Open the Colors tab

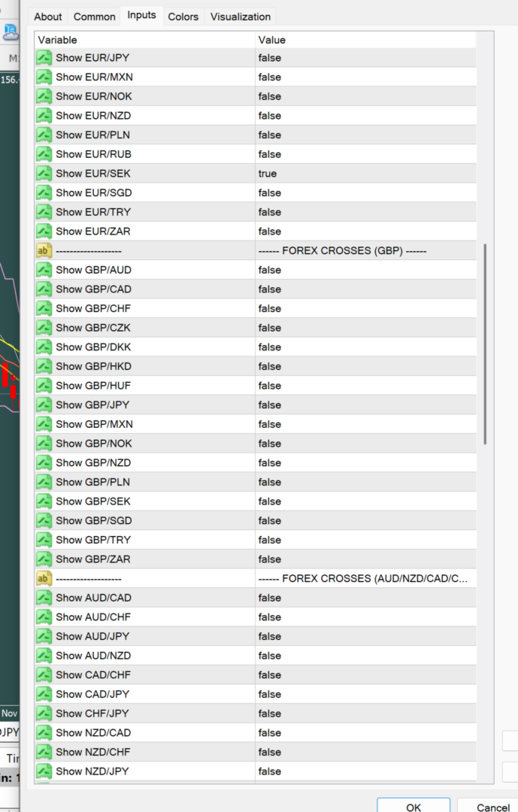click(x=183, y=17)
